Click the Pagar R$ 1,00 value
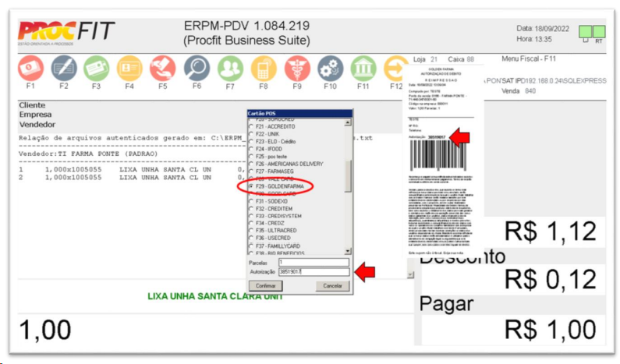 pos(551,330)
